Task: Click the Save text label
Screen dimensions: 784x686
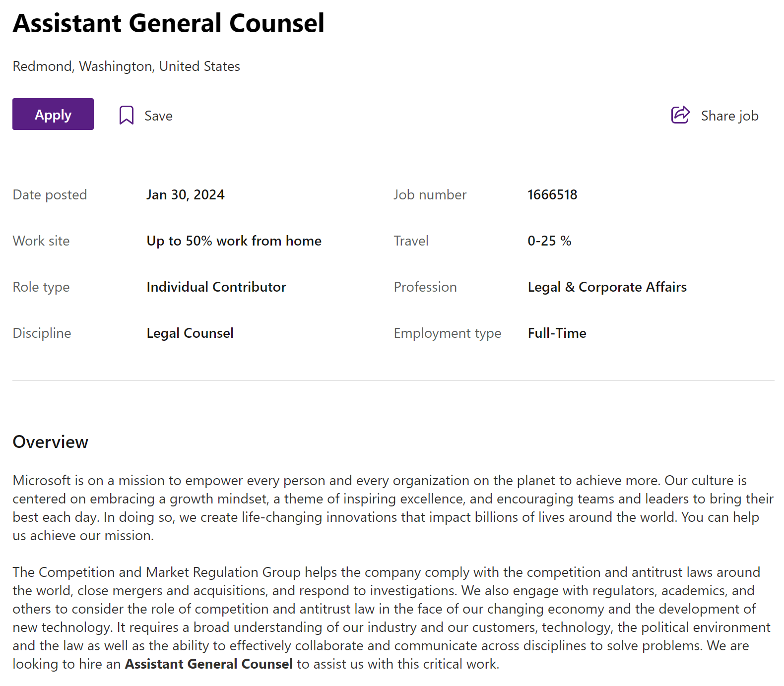Action: (x=158, y=116)
